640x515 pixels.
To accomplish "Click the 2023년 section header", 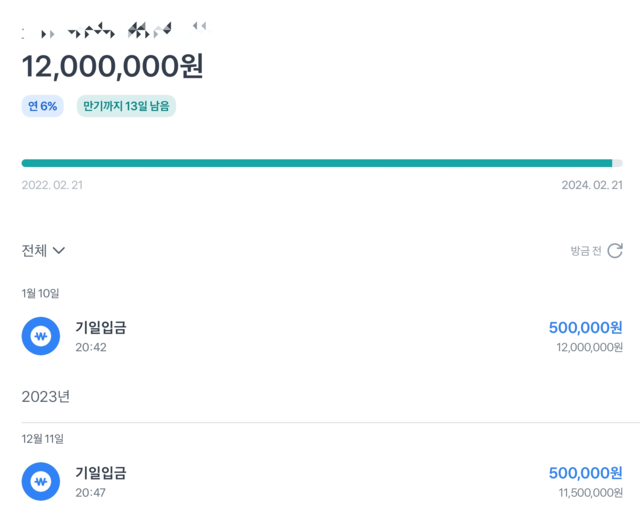I will (46, 397).
